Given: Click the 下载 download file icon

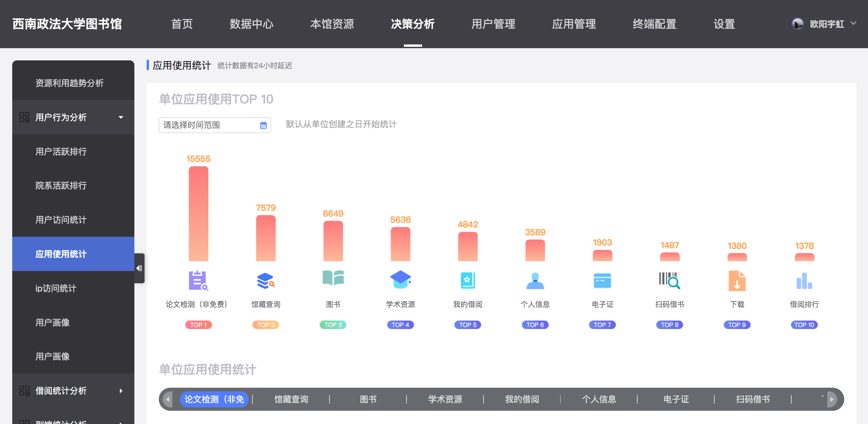Looking at the screenshot, I should tap(737, 281).
